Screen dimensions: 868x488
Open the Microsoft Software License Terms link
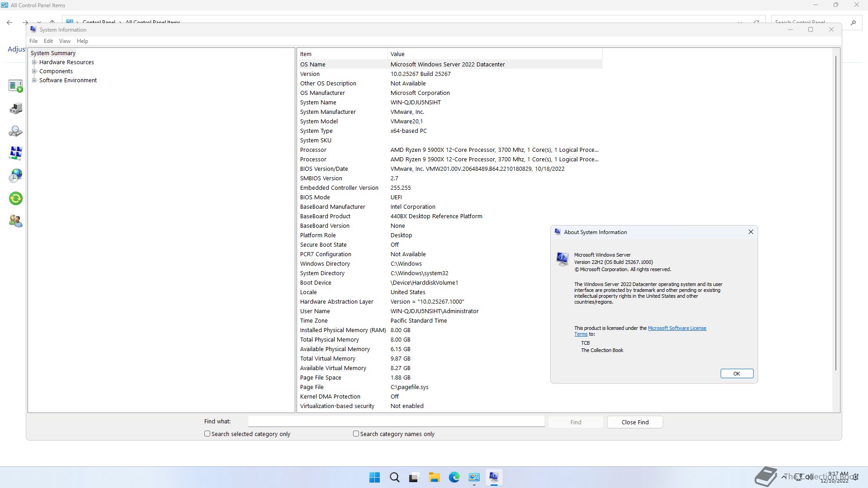pyautogui.click(x=676, y=328)
